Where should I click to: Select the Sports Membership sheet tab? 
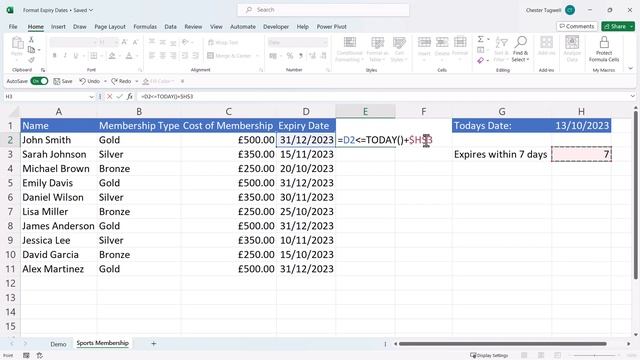pos(102,343)
